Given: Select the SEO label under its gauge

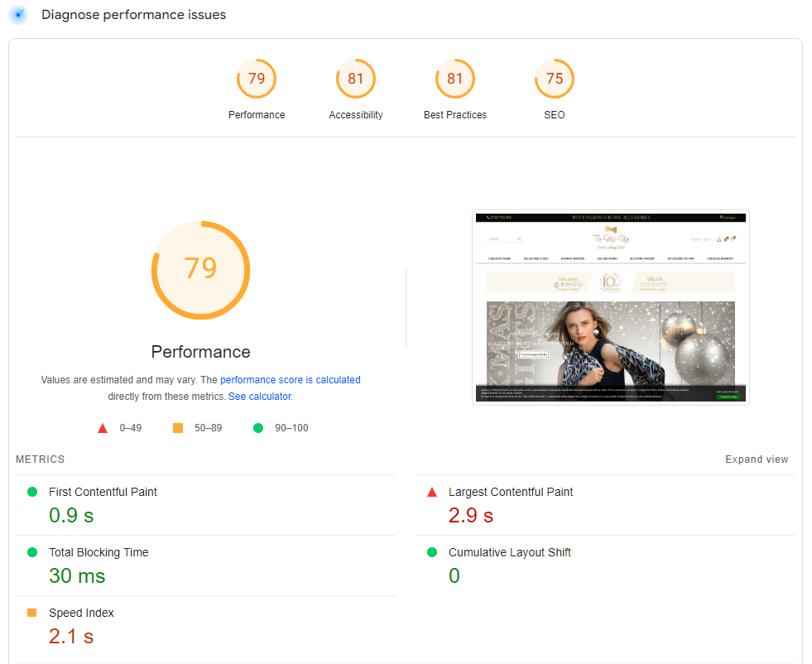Looking at the screenshot, I should pyautogui.click(x=555, y=115).
